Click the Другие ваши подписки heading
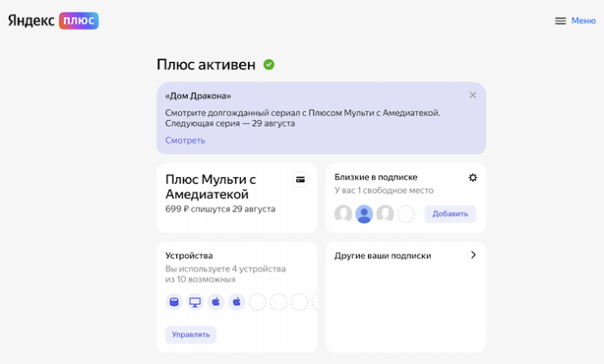Screen dimensions: 604x364 383,255
